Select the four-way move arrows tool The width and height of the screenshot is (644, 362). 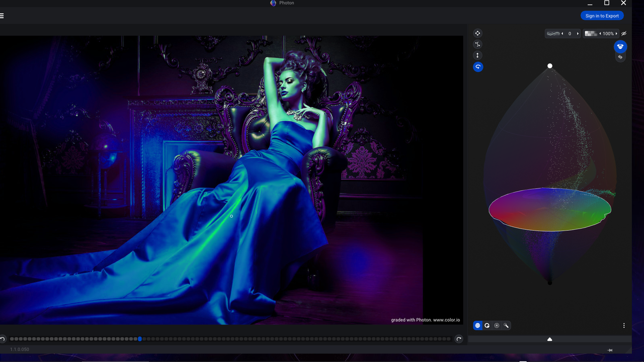(478, 33)
